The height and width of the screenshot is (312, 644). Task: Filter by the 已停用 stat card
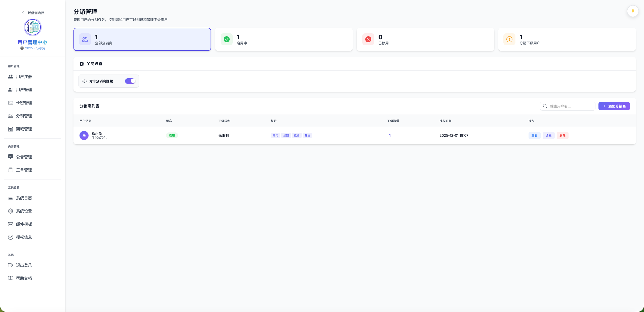425,39
